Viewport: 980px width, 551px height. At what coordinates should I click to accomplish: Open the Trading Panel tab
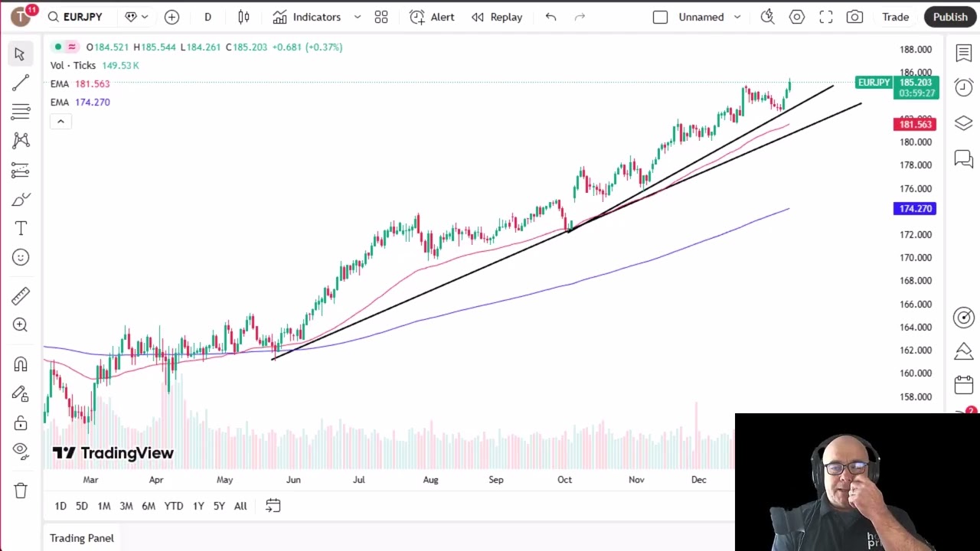coord(82,538)
